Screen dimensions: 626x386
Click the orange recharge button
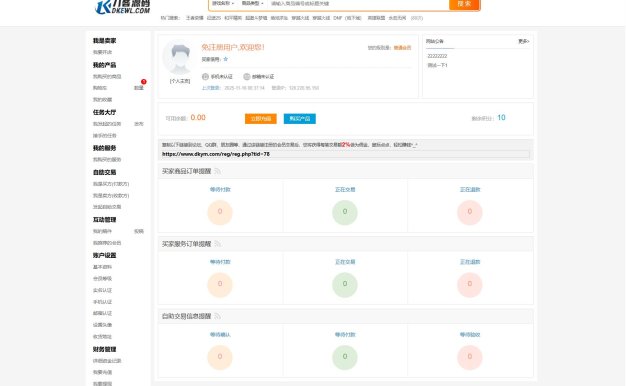pyautogui.click(x=261, y=119)
